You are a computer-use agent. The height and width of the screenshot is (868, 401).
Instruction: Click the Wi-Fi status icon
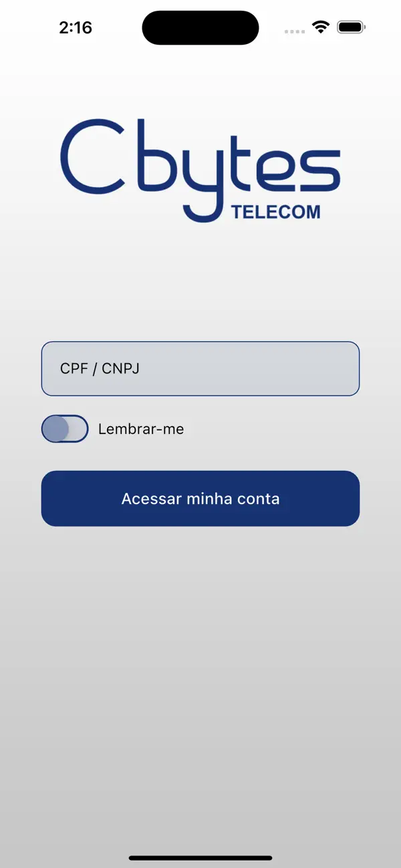click(319, 27)
